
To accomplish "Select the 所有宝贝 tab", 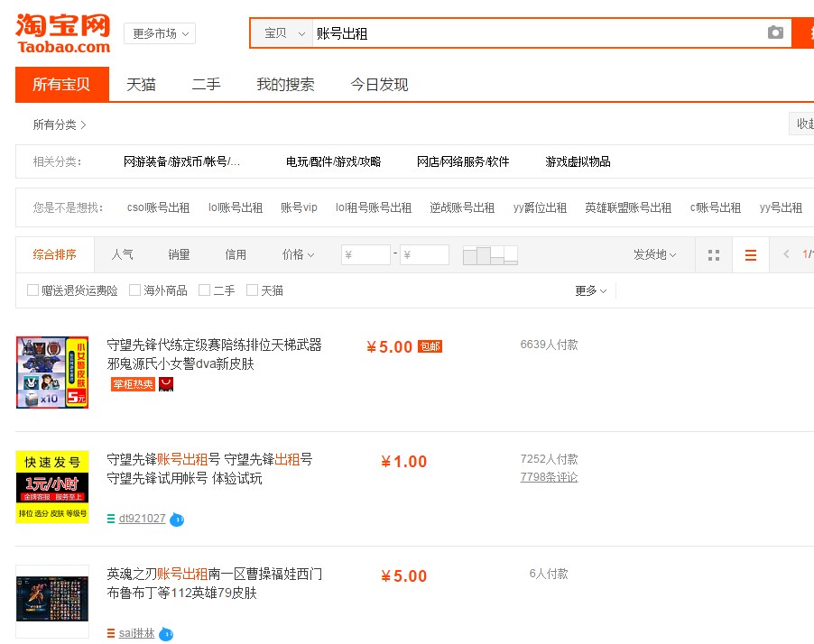I will 62,84.
